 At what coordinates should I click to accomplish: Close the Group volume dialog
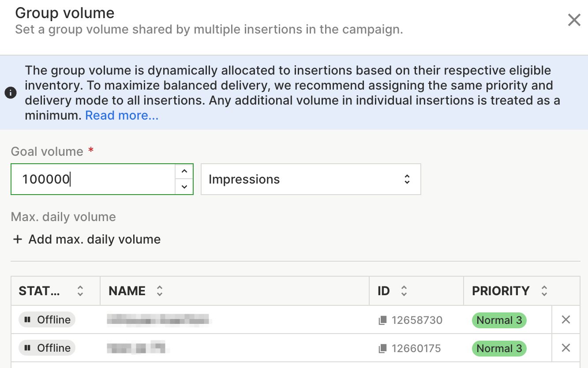574,20
